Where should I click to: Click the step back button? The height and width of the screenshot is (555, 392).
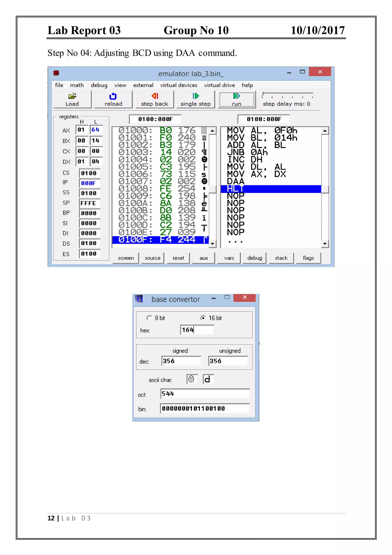tap(154, 99)
